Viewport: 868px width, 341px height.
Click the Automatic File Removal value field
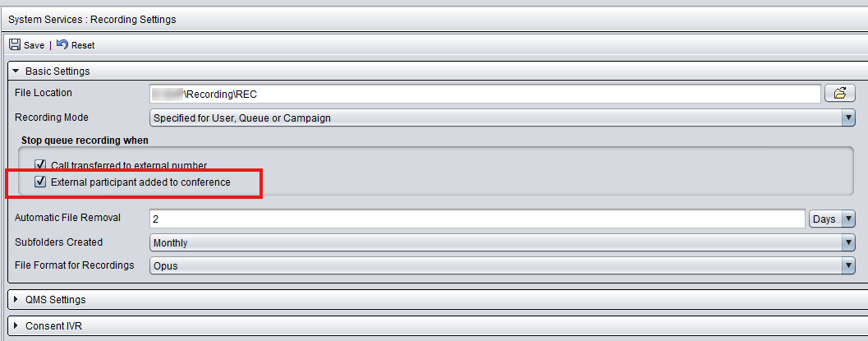point(477,219)
